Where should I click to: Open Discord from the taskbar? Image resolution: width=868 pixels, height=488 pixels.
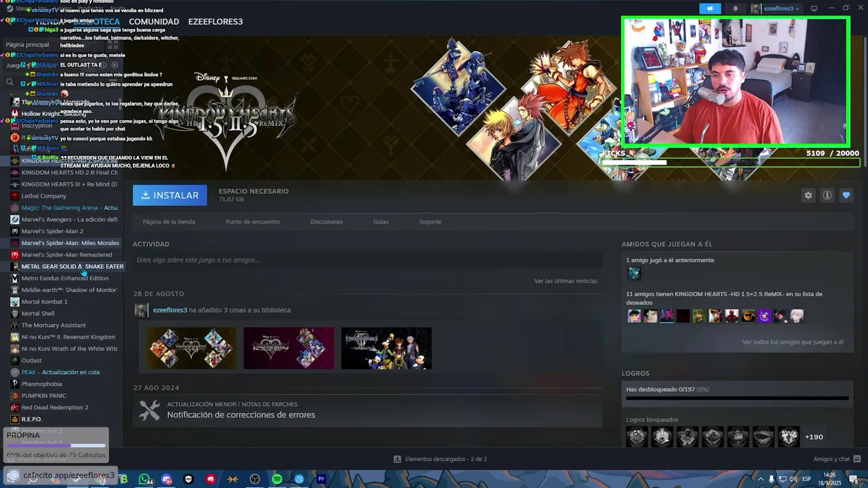point(167,479)
